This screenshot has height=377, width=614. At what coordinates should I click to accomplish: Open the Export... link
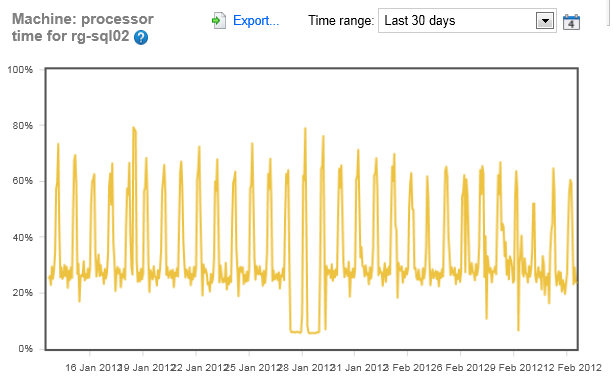[x=256, y=20]
